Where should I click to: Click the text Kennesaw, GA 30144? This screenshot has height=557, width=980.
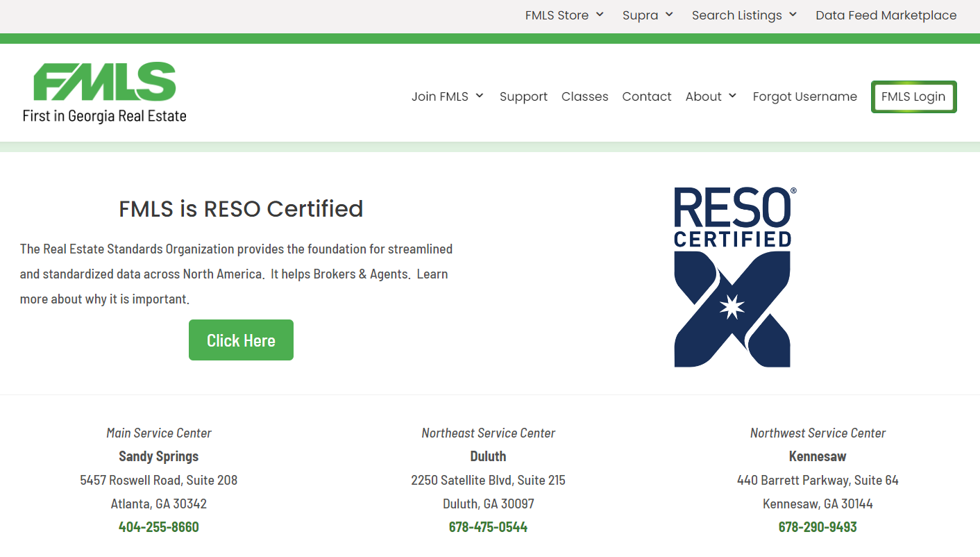[x=818, y=504]
